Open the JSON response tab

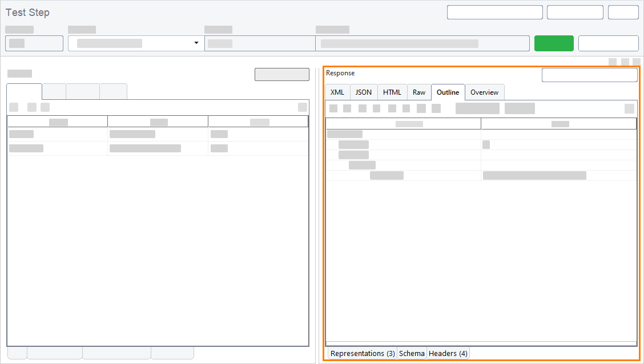(x=364, y=92)
